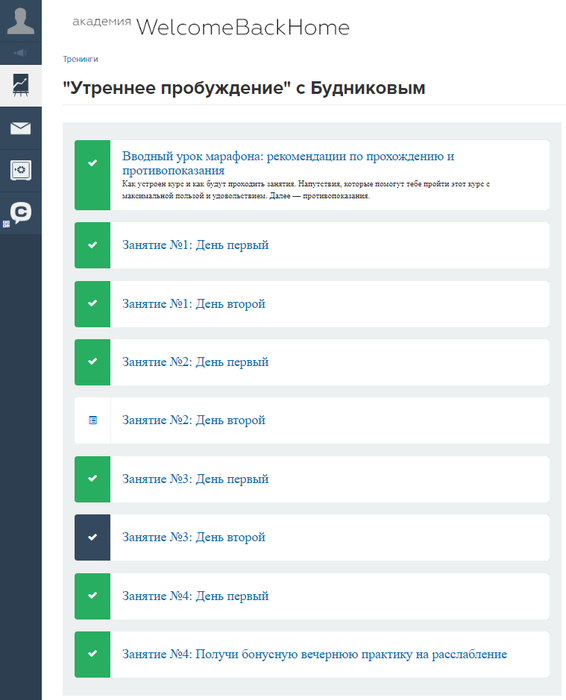Open the user profile avatar icon
Viewport: 566px width, 700px height.
[21, 21]
